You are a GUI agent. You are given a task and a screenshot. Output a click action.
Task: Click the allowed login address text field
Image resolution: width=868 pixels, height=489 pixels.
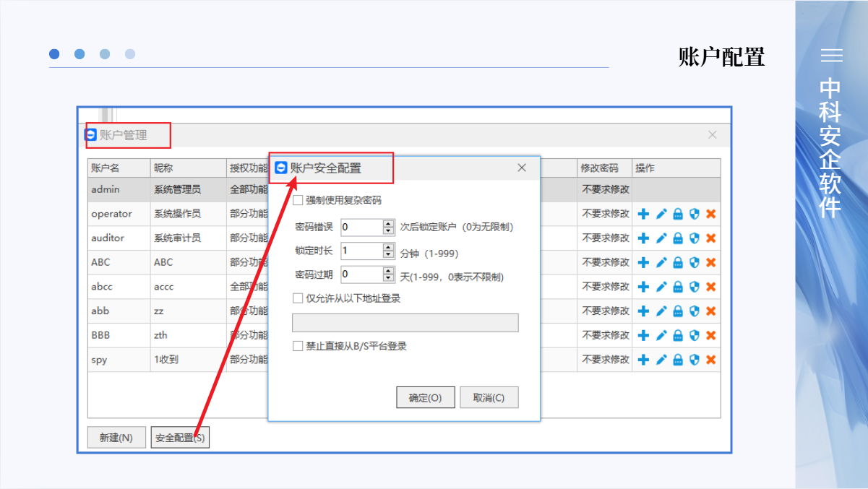coord(405,323)
